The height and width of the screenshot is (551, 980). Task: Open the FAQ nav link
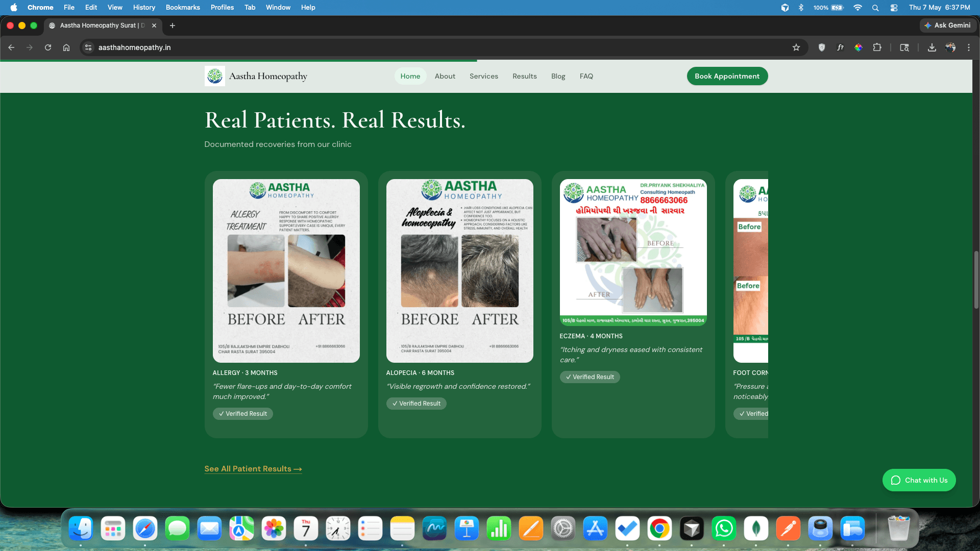click(x=586, y=76)
